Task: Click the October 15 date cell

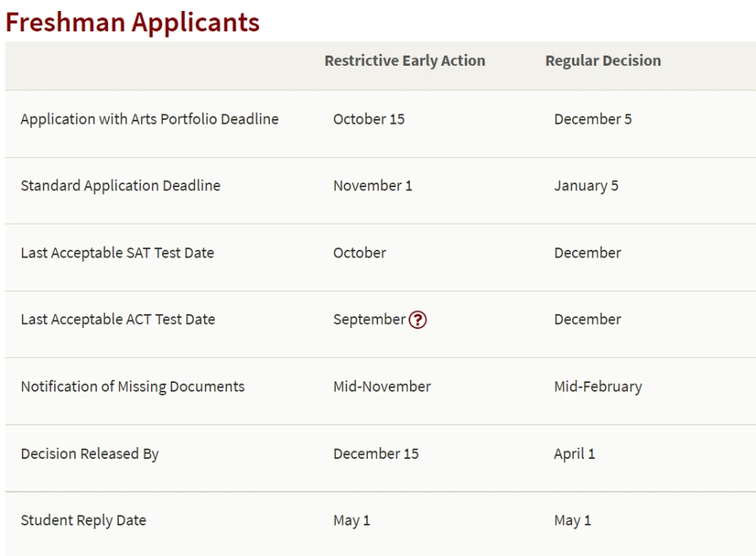Action: [x=369, y=119]
